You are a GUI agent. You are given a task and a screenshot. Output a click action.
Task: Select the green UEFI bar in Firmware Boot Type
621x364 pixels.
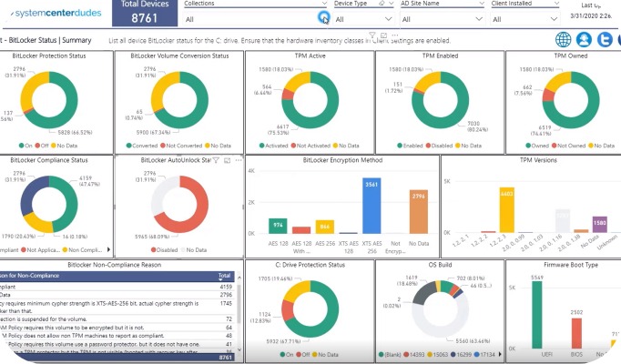[537, 315]
